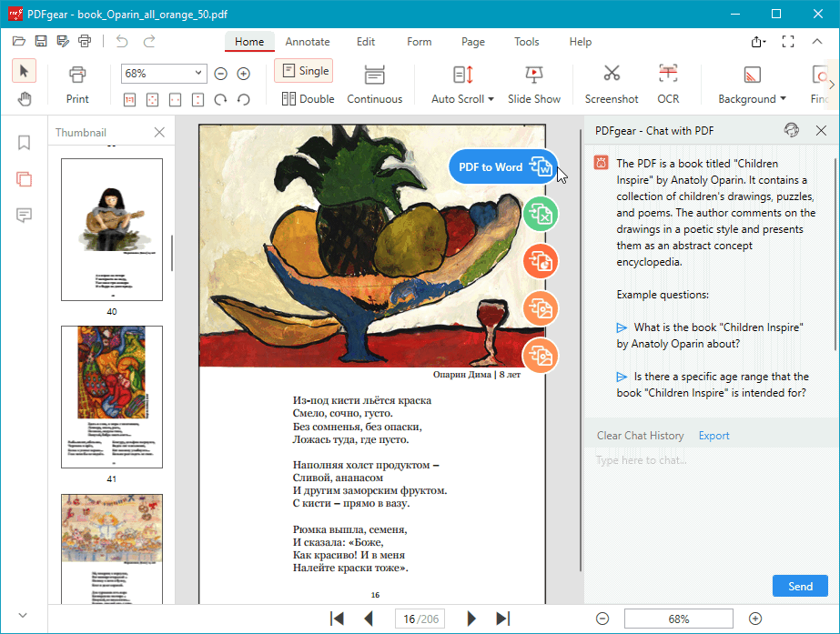840x634 pixels.
Task: Jump to the first page
Action: [337, 619]
